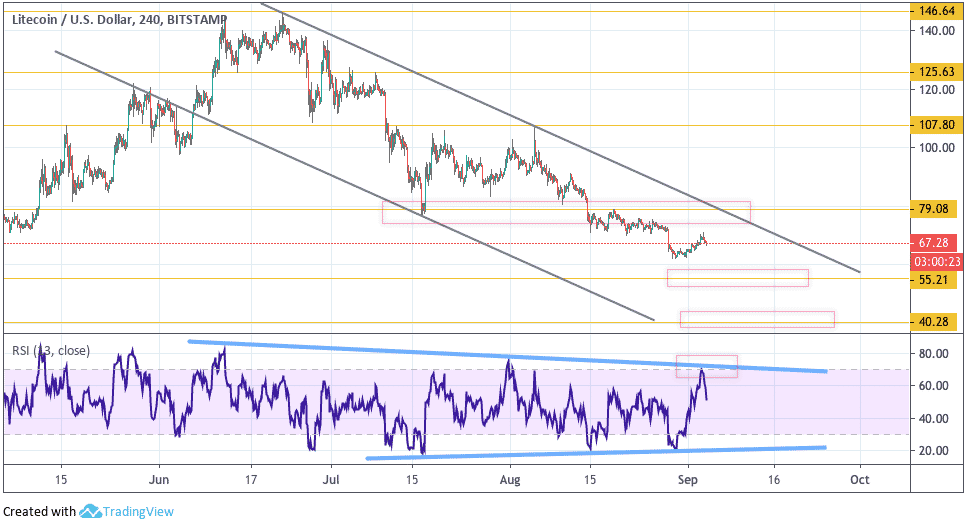966x529 pixels.
Task: Click the 146.64 yellow price label
Action: (x=933, y=11)
